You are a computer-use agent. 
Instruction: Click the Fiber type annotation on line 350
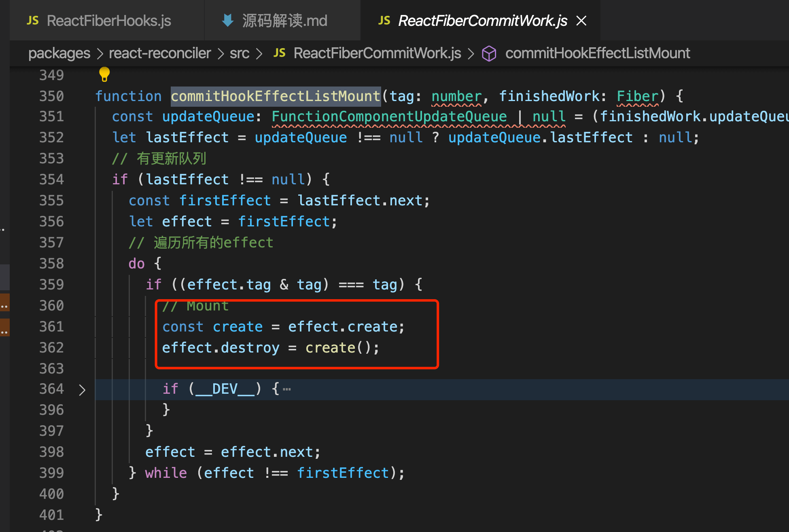click(x=638, y=96)
